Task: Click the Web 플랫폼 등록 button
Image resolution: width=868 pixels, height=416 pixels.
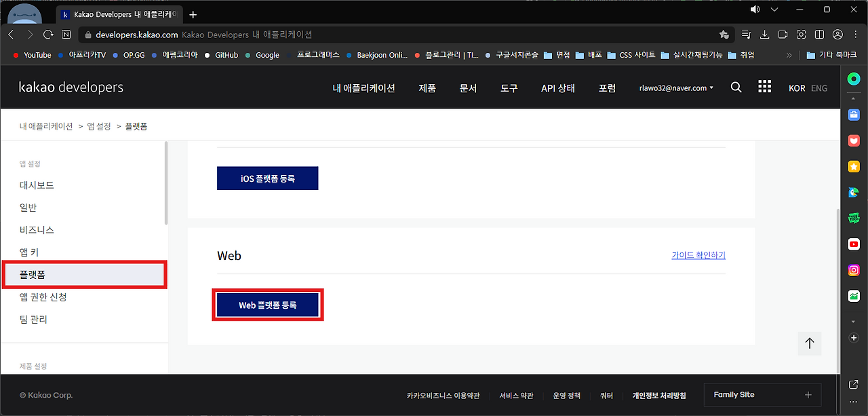Action: [x=268, y=305]
